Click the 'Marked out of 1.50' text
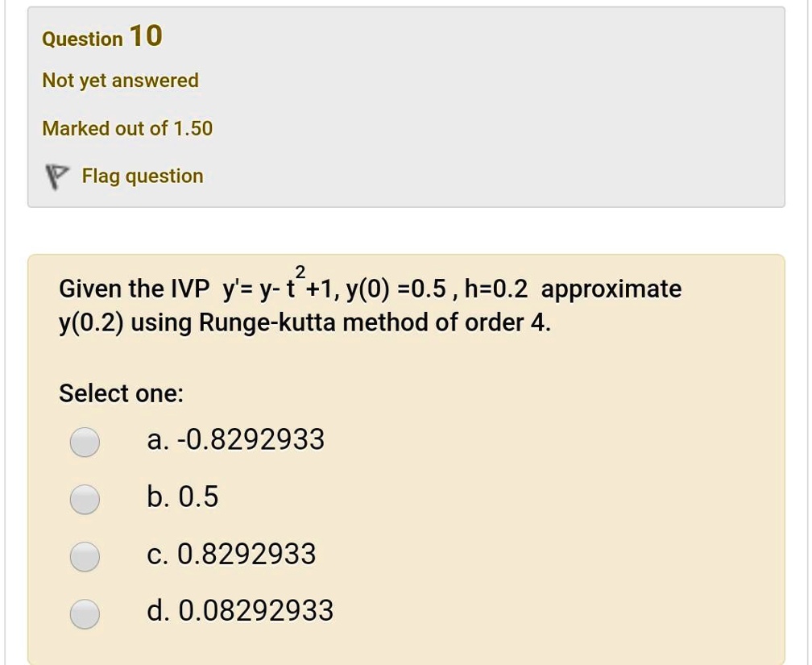 tap(127, 128)
